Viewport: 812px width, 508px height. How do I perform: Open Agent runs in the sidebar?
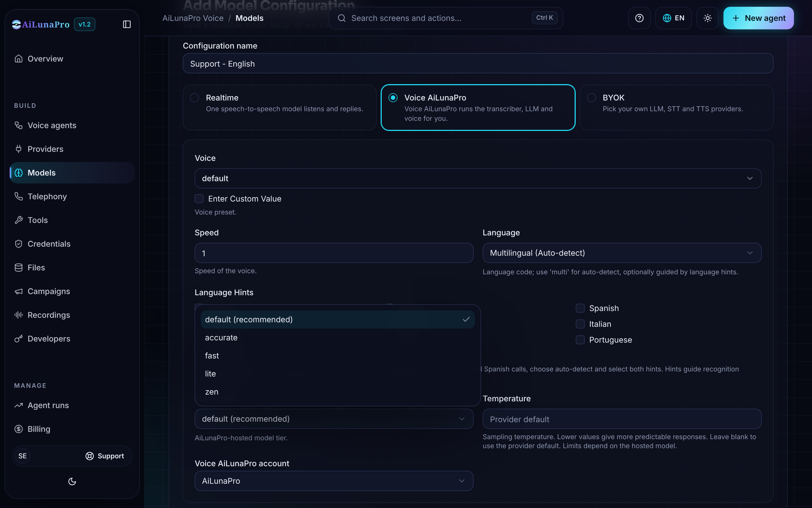pos(72,405)
